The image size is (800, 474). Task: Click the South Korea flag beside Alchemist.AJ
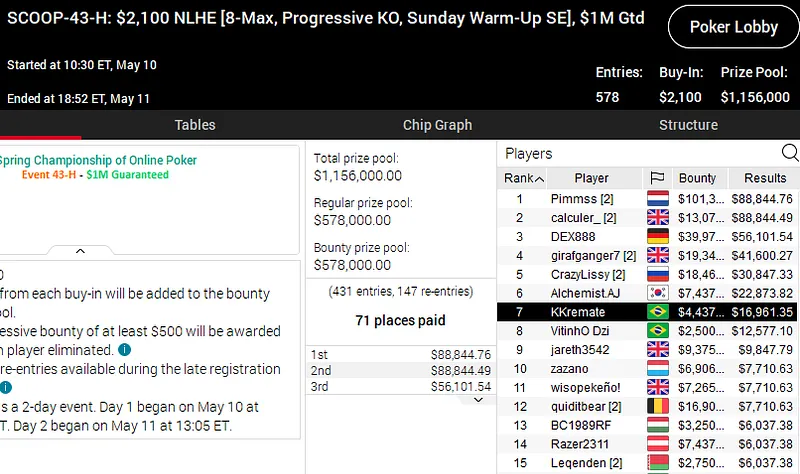(657, 293)
